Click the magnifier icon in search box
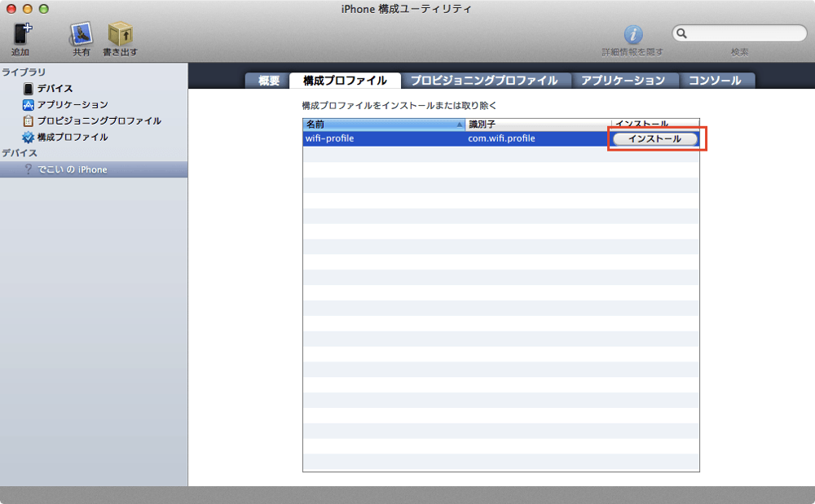The width and height of the screenshot is (815, 504). pos(682,33)
